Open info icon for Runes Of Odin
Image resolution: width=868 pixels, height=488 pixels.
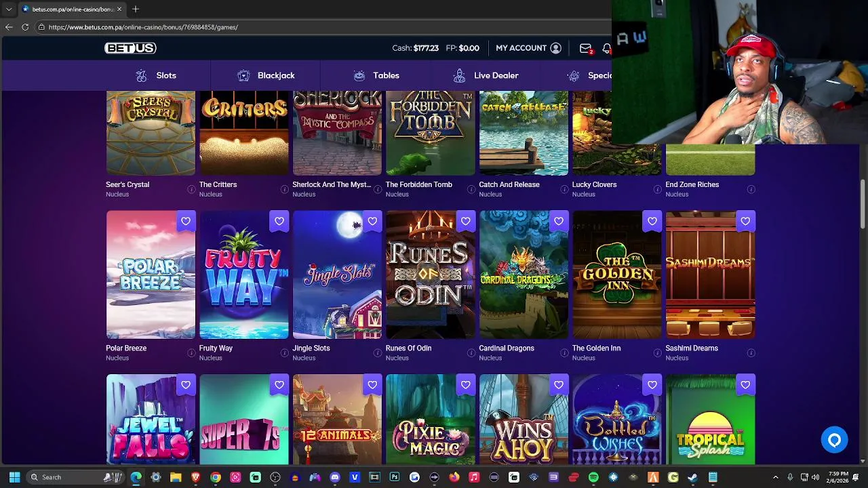tap(471, 352)
